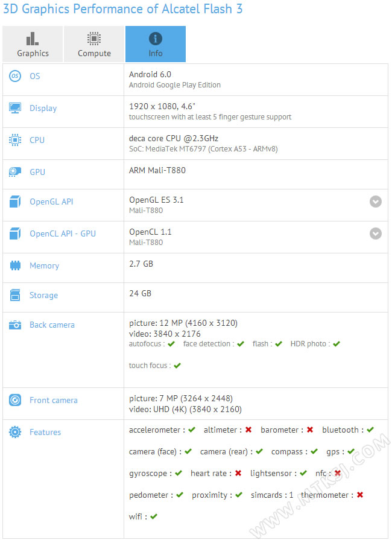Click the OS label
This screenshot has height=540, width=392.
pyautogui.click(x=35, y=76)
